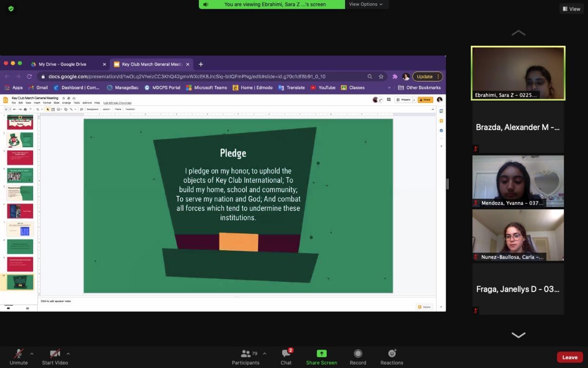Open the Google Keep side panel icon
The image size is (588, 368).
[441, 121]
